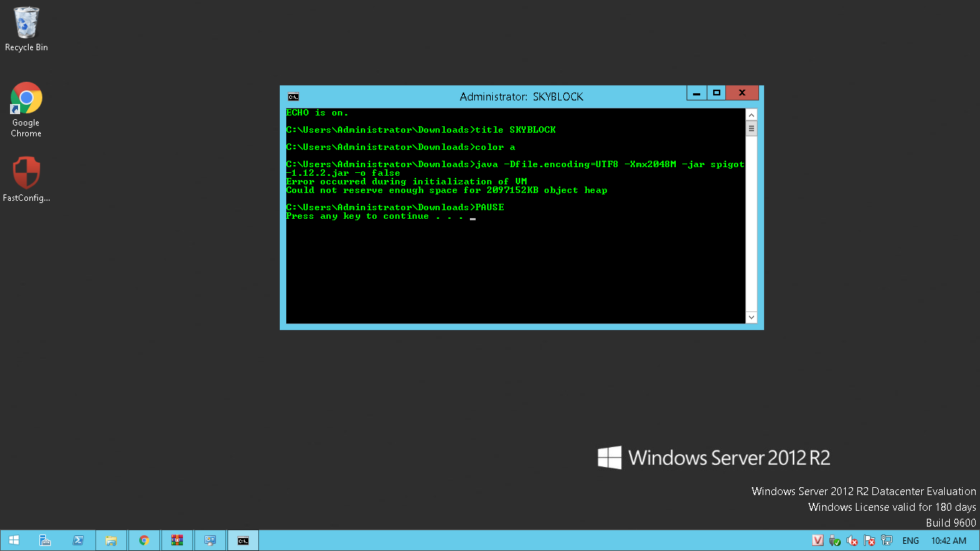Screen dimensions: 980x551
Task: Open the remote desktop settings taskbar item
Action: 210,540
